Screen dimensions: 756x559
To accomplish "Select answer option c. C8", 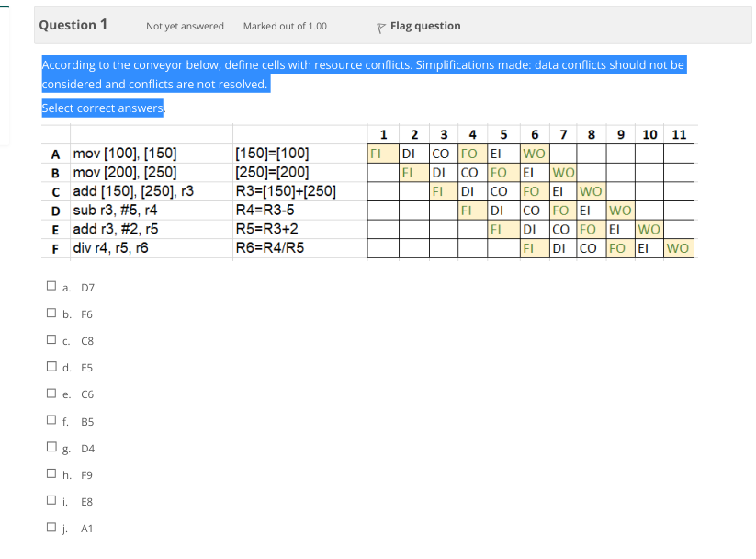I will [x=51, y=338].
